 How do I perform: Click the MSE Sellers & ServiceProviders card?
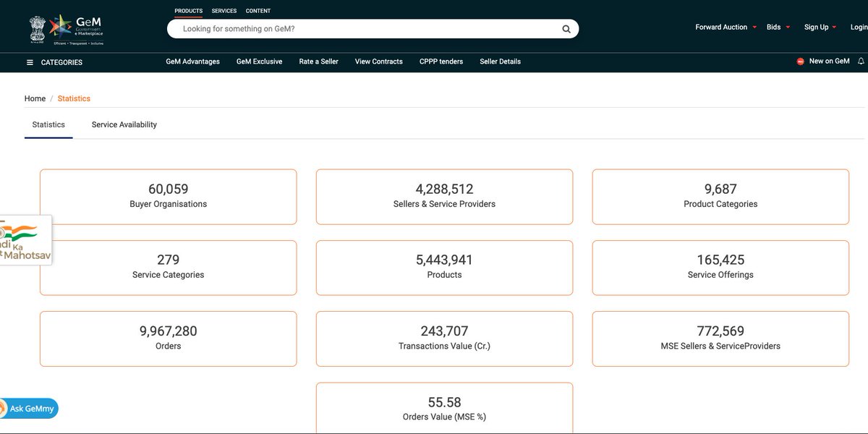720,339
